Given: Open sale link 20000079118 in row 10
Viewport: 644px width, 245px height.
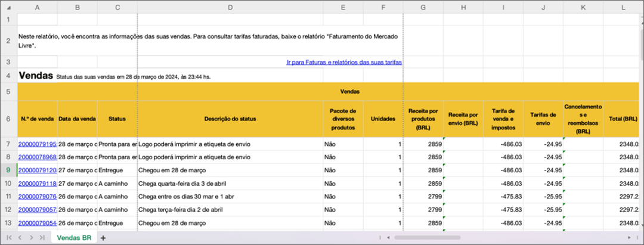Looking at the screenshot, I should 38,184.
